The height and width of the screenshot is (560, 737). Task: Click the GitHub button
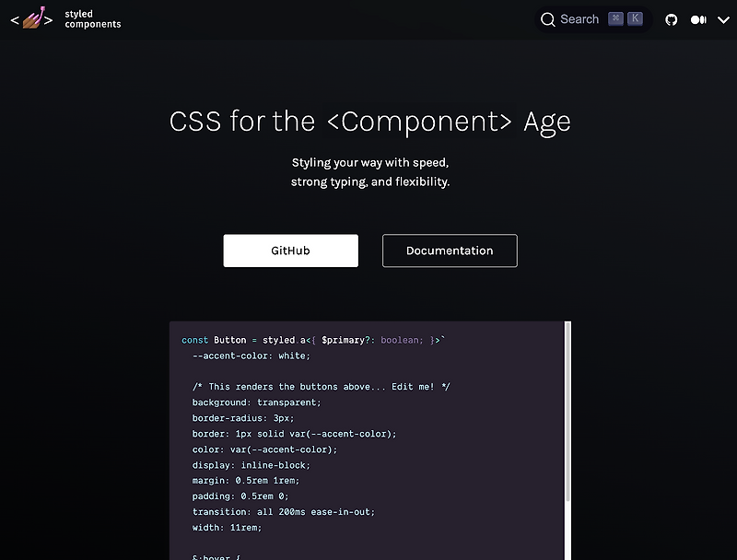point(290,250)
